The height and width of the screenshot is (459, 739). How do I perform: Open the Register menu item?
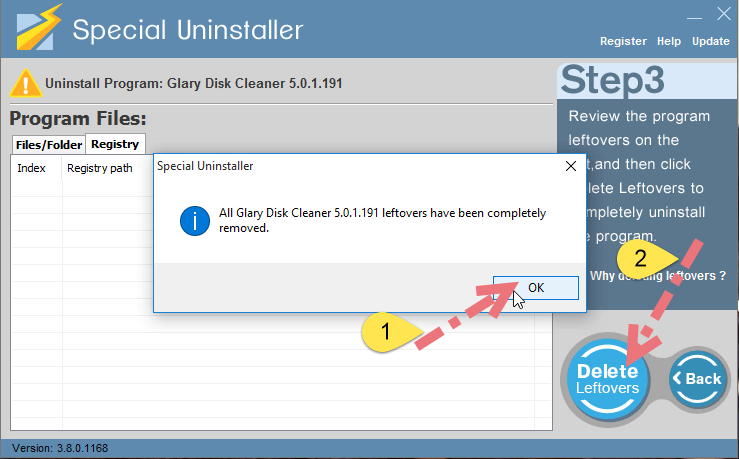coord(623,41)
